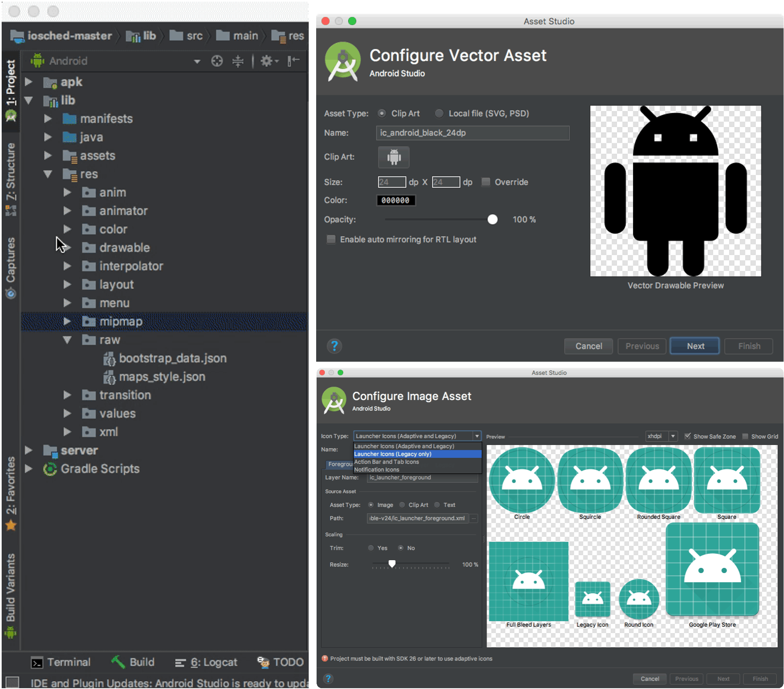The height and width of the screenshot is (689, 784).
Task: Enable the Override size checkbox
Action: tap(486, 182)
